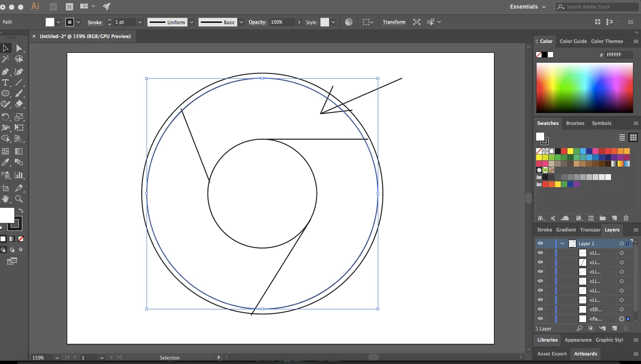Create new layer in Layers panel

(x=615, y=329)
